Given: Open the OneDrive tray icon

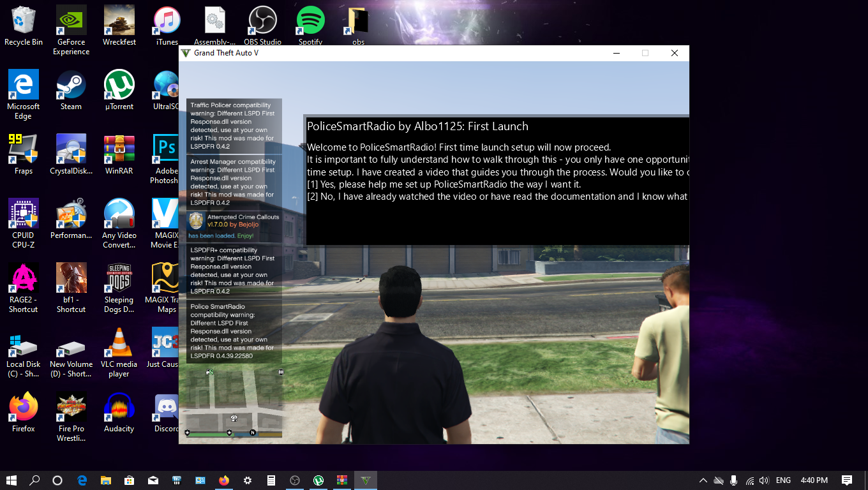Looking at the screenshot, I should click(719, 480).
